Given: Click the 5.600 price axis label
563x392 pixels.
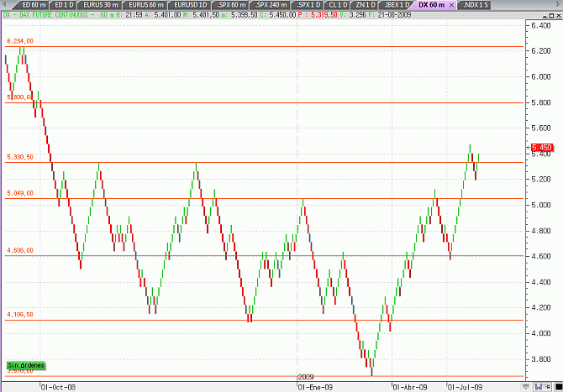Looking at the screenshot, I should (541, 128).
